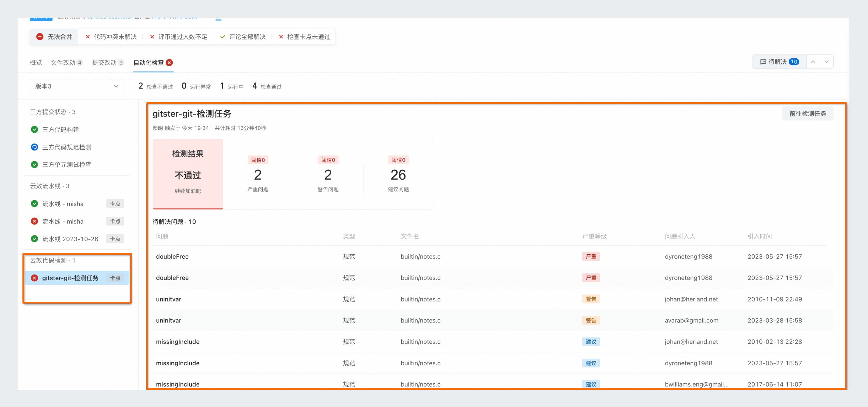Viewport: 868px width, 407px height.
Task: Click blue running icon for 三方代码规范检测
Action: (x=34, y=147)
